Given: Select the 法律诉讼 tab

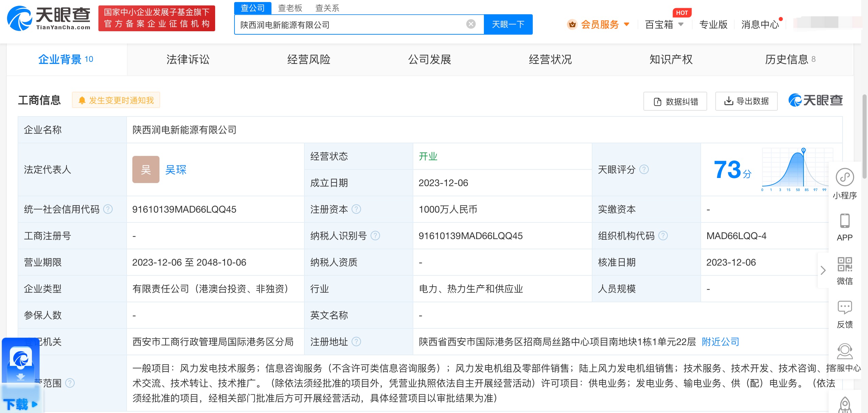Looking at the screenshot, I should click(188, 59).
